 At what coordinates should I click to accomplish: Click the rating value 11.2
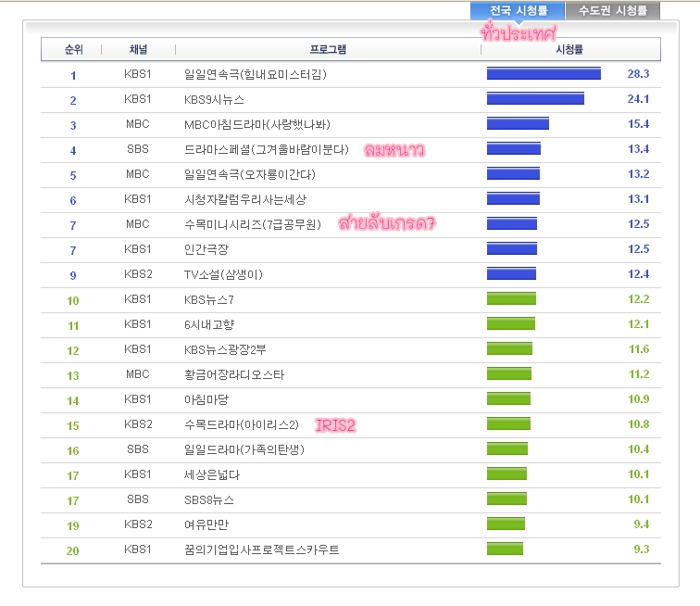pos(639,374)
